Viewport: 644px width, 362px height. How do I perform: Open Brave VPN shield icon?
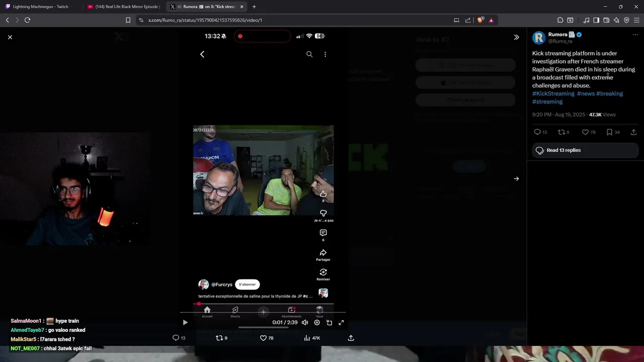tap(626, 20)
